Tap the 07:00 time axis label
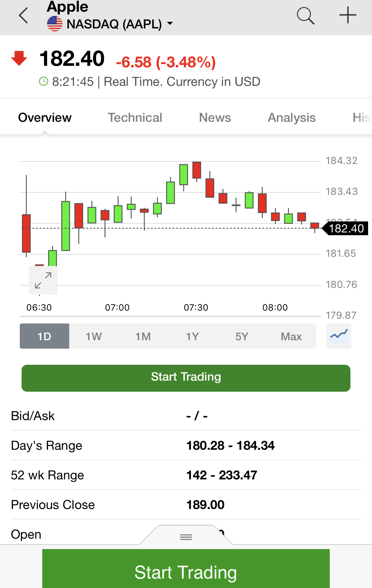The width and height of the screenshot is (372, 588). point(117,307)
